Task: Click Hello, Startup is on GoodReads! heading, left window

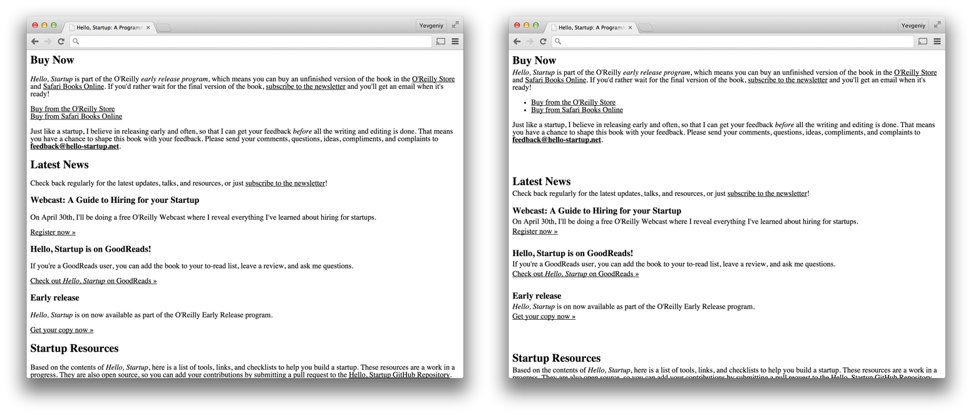Action: pos(91,249)
